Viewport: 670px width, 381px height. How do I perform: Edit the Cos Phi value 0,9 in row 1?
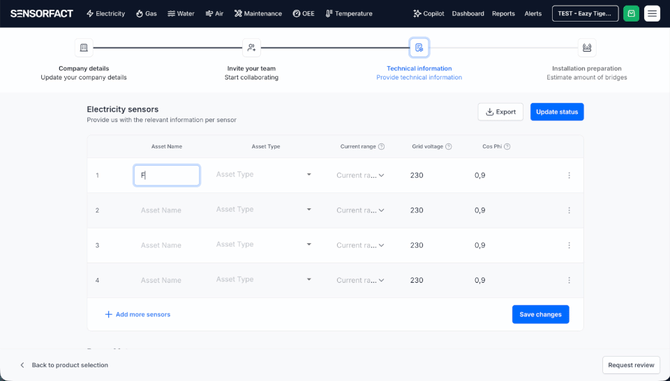click(480, 175)
